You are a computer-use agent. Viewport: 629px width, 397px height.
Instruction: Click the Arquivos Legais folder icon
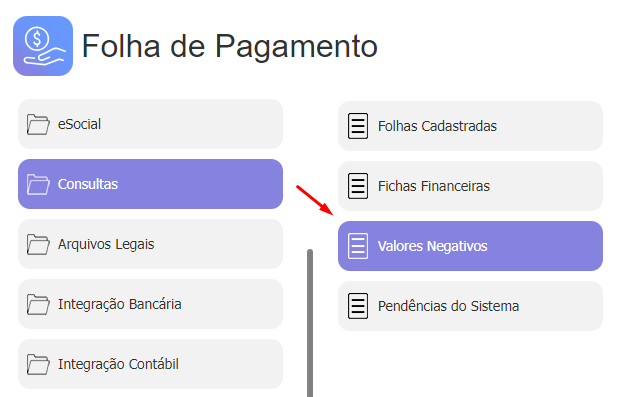38,244
